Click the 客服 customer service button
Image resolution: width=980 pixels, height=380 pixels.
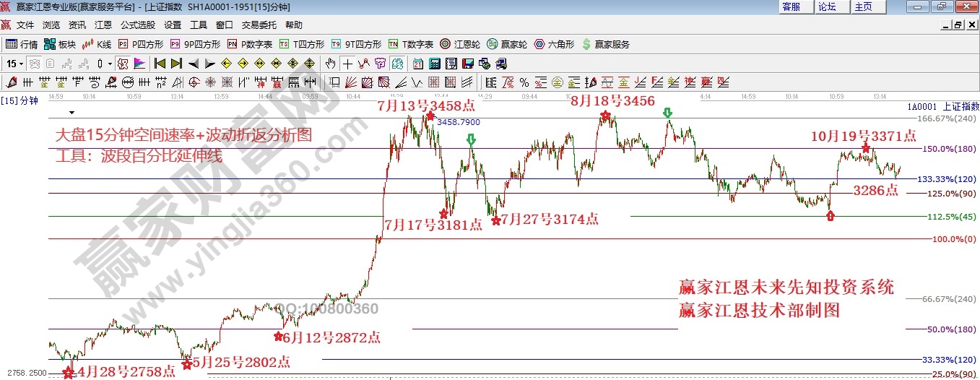(x=792, y=7)
